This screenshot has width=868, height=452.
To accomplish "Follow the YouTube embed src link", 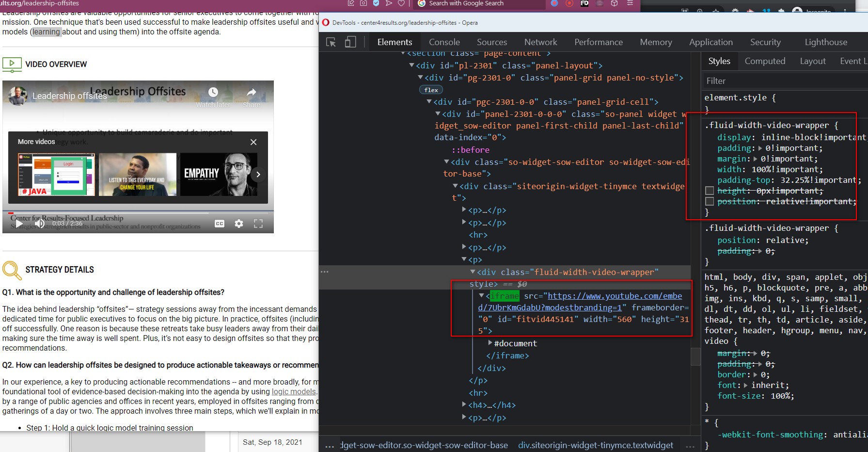I will (580, 302).
